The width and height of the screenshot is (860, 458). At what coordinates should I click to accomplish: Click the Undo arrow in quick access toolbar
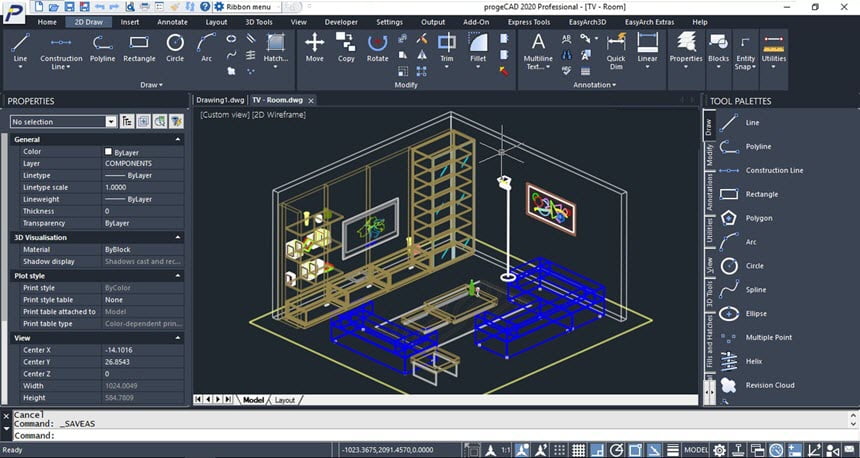pyautogui.click(x=99, y=7)
